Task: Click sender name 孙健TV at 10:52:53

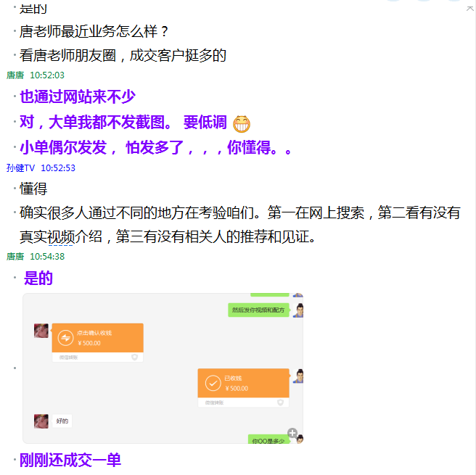Action: point(20,168)
